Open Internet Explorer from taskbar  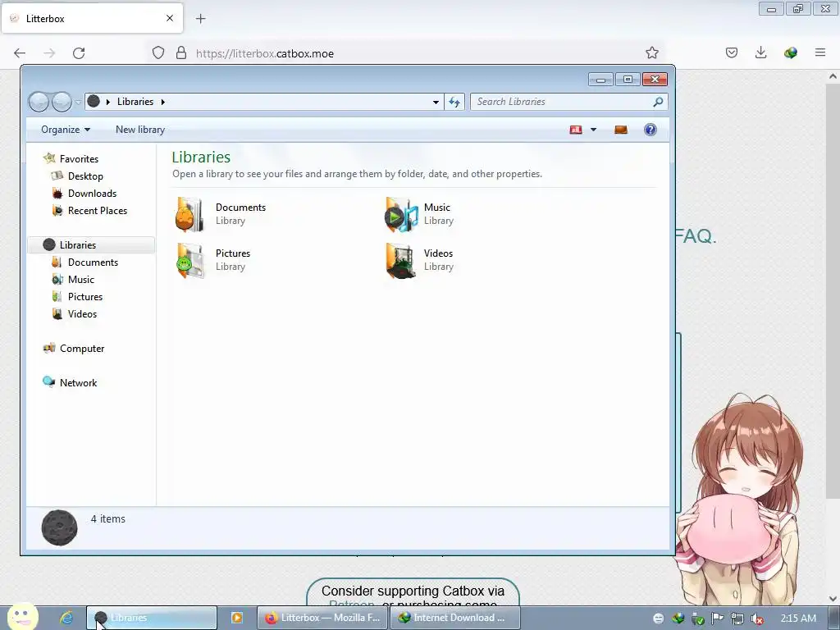click(66, 618)
